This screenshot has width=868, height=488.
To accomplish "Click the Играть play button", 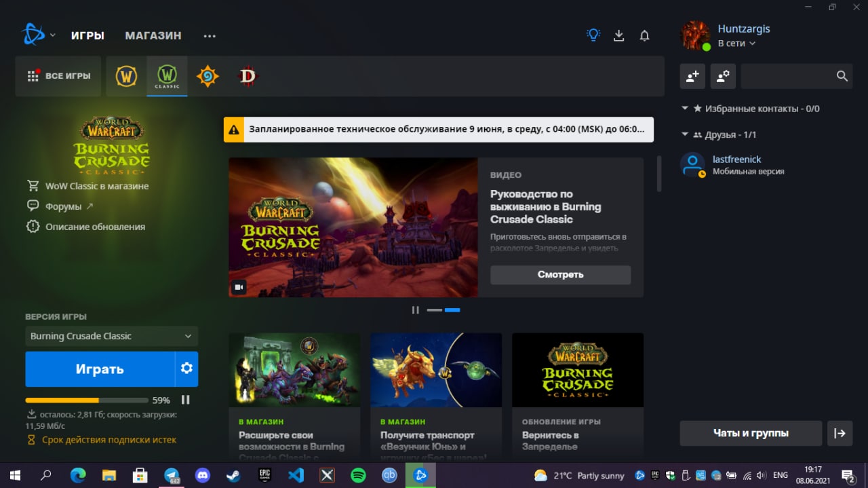I will click(100, 369).
